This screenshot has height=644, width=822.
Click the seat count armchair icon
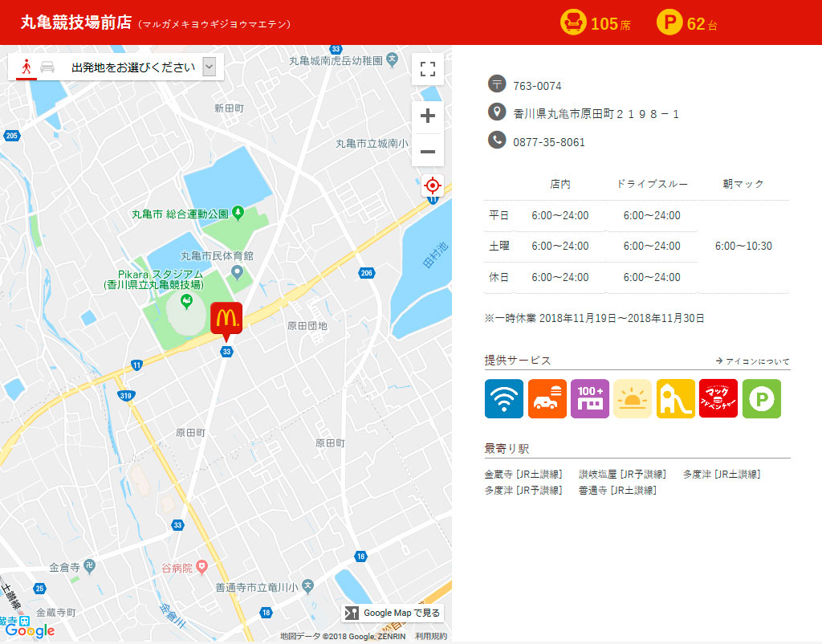pos(573,22)
